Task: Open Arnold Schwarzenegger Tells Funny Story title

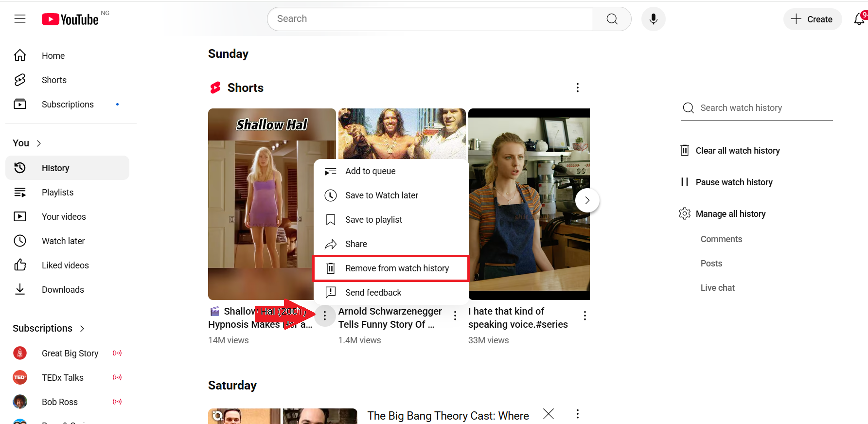Action: (390, 318)
